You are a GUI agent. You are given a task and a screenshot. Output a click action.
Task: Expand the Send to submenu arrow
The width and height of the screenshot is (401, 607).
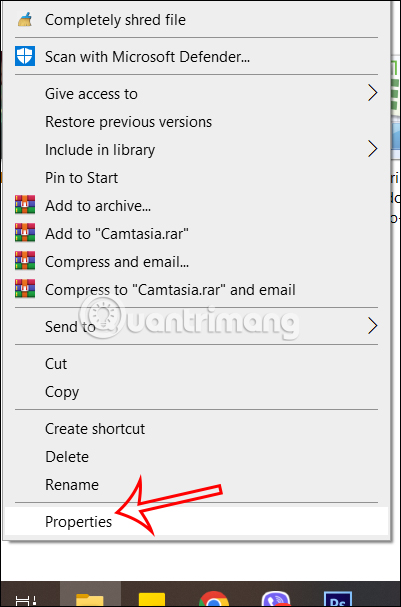372,326
